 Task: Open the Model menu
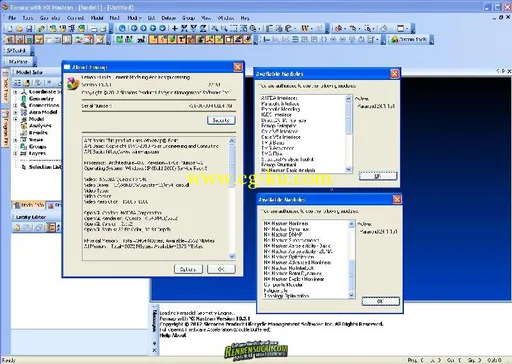click(x=97, y=18)
